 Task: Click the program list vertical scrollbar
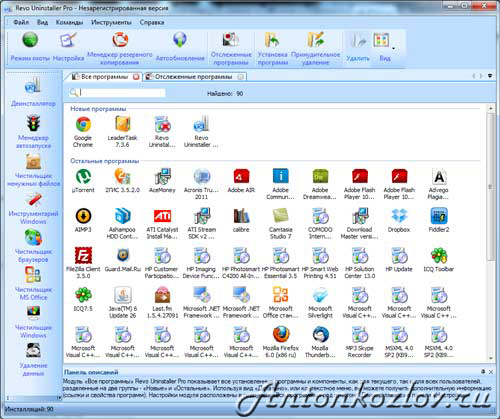(x=490, y=233)
